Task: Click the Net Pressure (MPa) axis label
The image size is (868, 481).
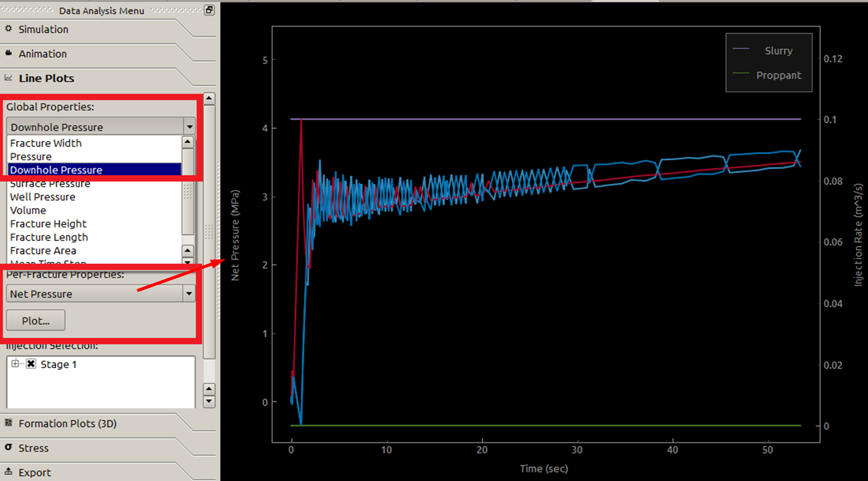Action: (x=235, y=235)
